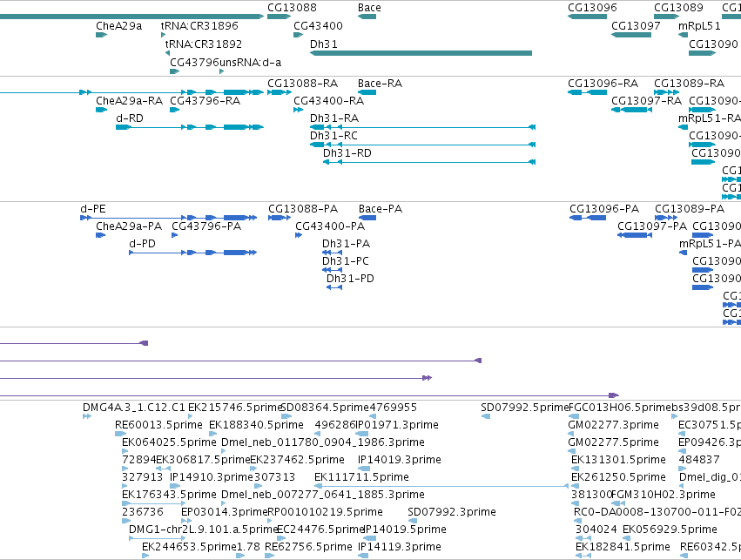Select the CG13089 gene label

click(678, 8)
